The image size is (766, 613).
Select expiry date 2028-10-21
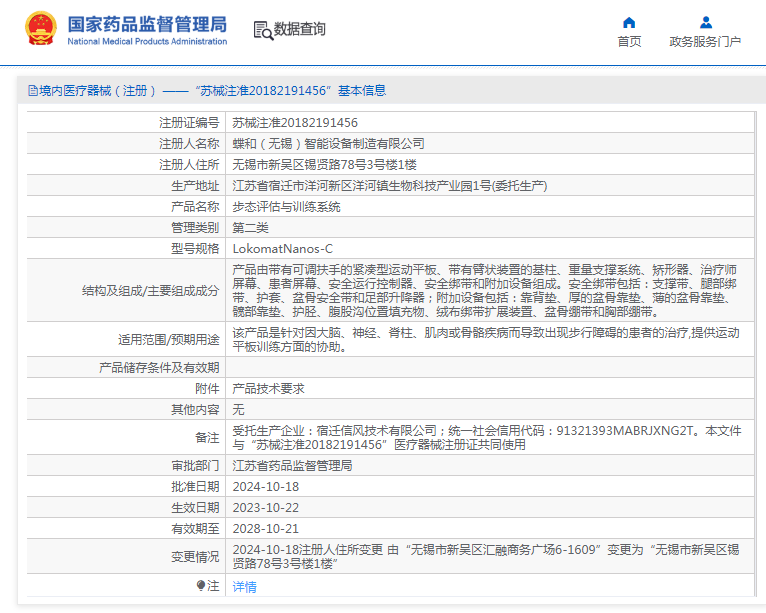pos(266,528)
